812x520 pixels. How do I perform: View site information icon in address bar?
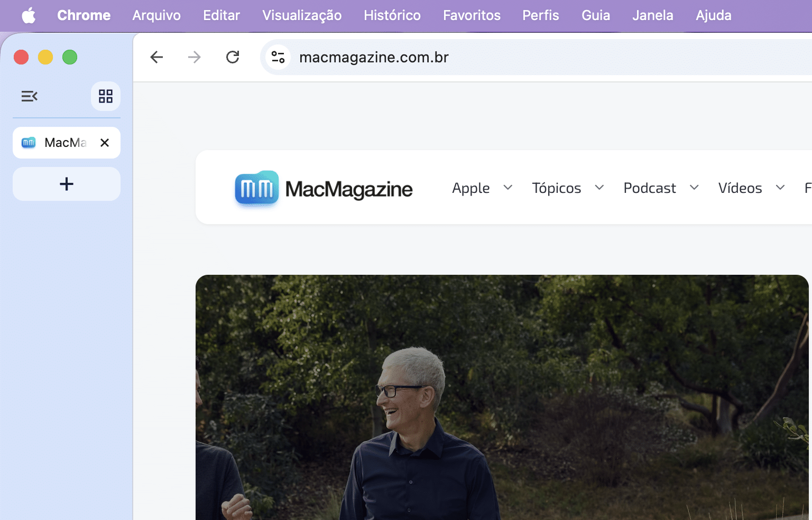pyautogui.click(x=278, y=57)
